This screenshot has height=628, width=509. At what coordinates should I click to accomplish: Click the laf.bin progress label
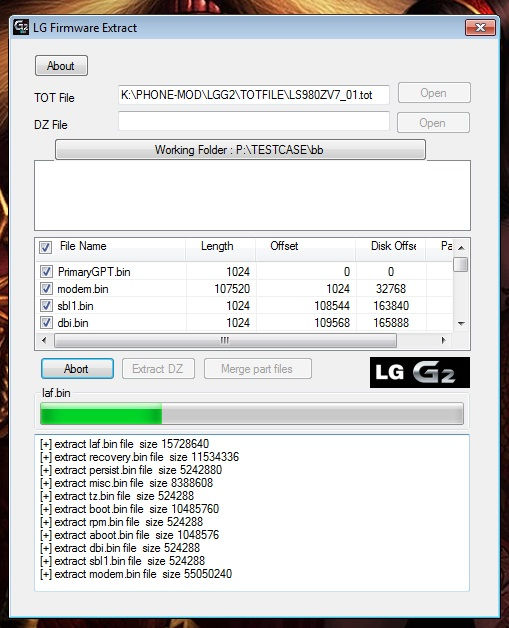(x=56, y=393)
